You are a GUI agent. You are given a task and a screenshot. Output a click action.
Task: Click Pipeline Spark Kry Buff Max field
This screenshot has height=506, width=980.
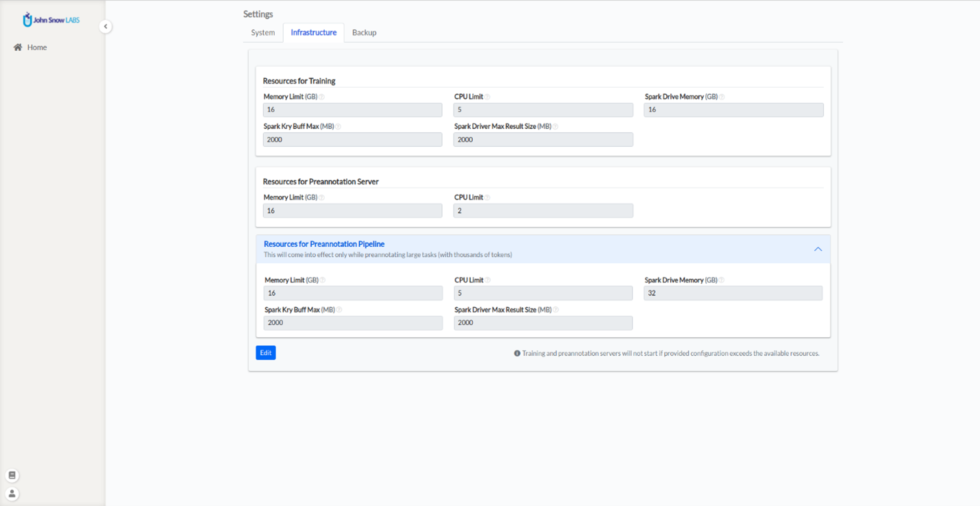click(354, 323)
